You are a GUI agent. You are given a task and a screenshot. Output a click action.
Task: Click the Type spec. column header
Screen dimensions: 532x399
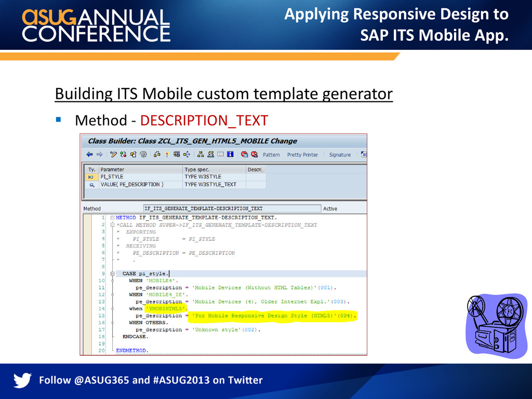tap(215, 169)
